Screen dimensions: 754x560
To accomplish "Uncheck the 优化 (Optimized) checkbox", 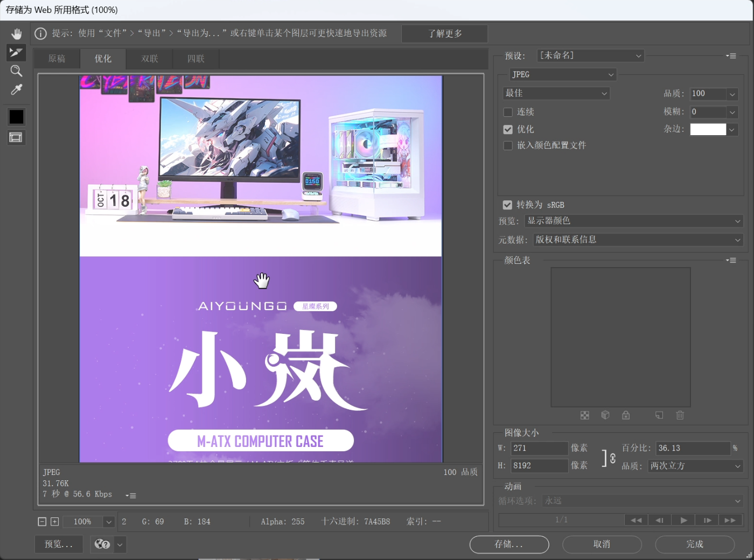I will (508, 130).
